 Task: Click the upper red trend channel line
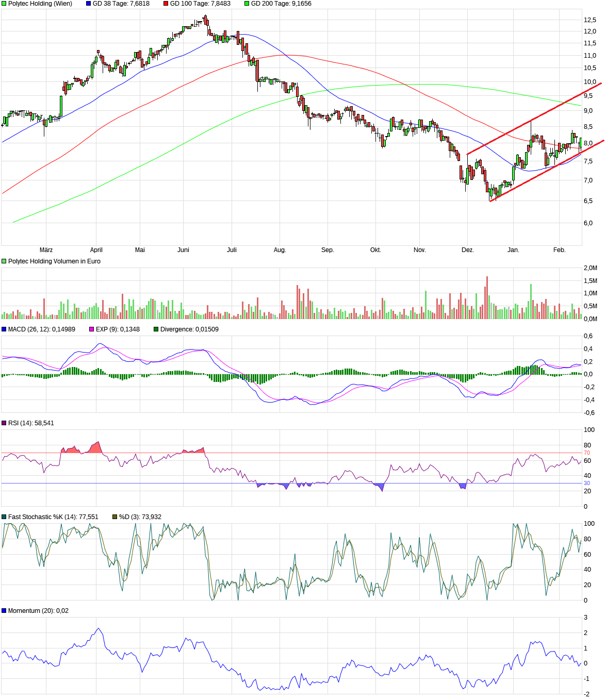[534, 118]
